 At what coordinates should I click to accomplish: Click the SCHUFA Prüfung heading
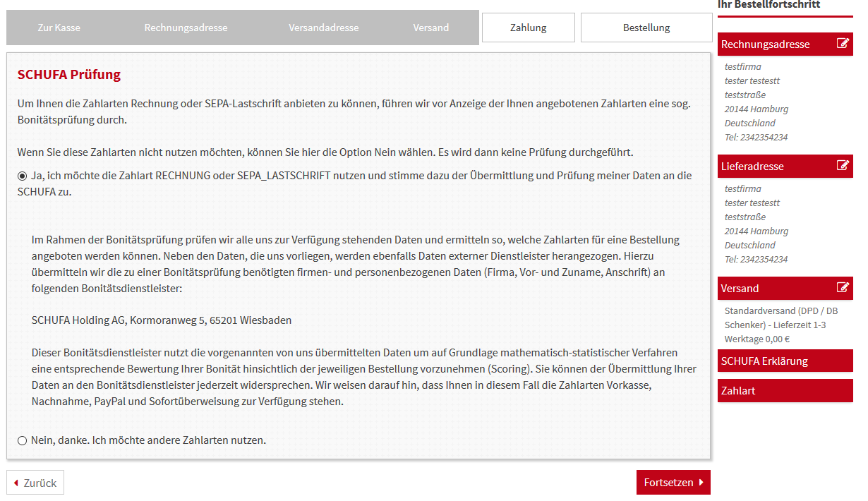tap(69, 75)
